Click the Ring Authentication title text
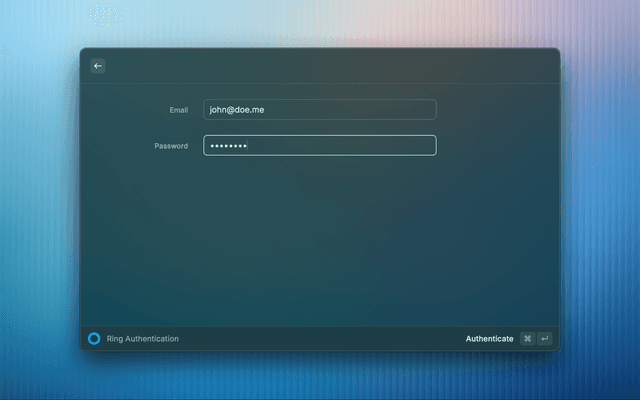 click(143, 339)
